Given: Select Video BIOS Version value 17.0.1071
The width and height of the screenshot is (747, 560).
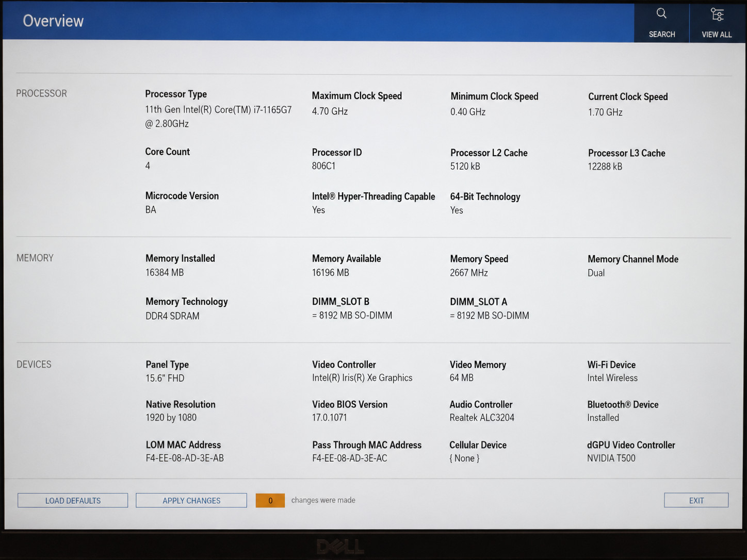Looking at the screenshot, I should click(x=329, y=418).
